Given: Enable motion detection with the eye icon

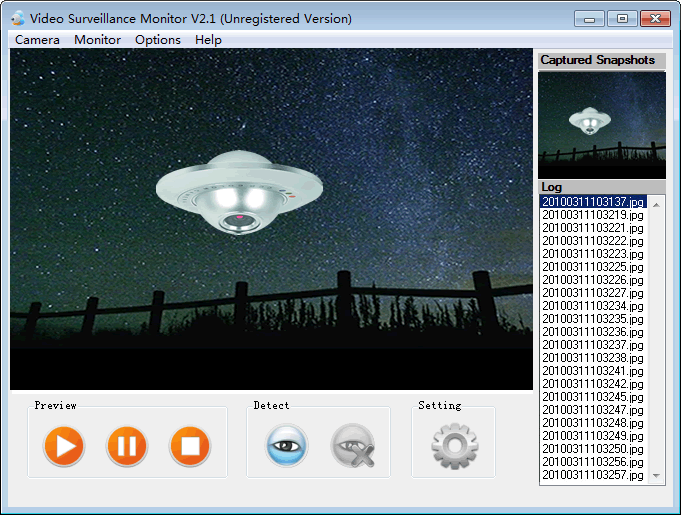Looking at the screenshot, I should (287, 445).
